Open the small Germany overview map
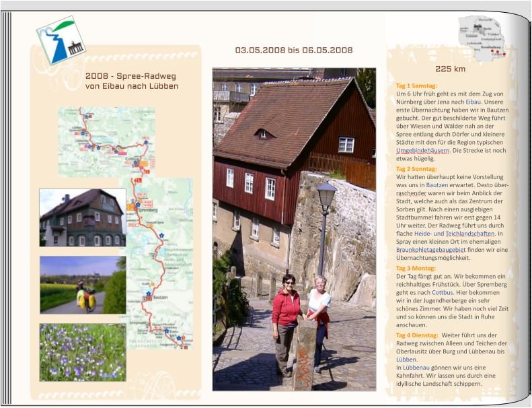 [482, 38]
